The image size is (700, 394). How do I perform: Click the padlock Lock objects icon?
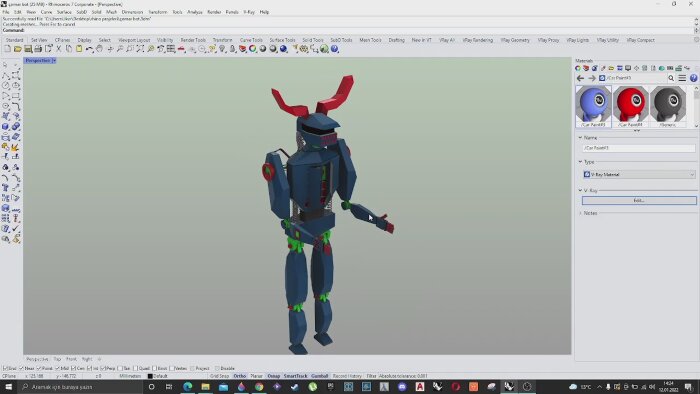click(x=232, y=49)
